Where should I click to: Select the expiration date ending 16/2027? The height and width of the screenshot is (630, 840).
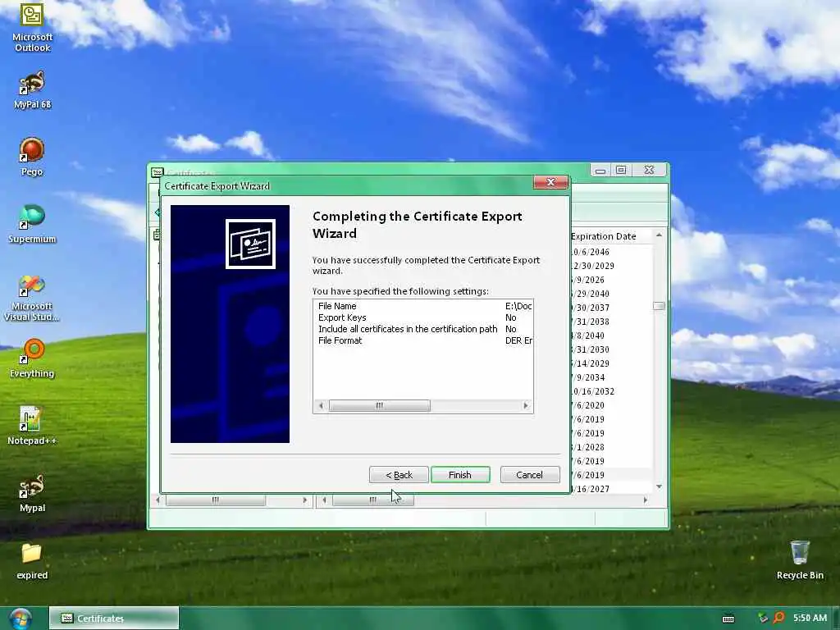591,489
